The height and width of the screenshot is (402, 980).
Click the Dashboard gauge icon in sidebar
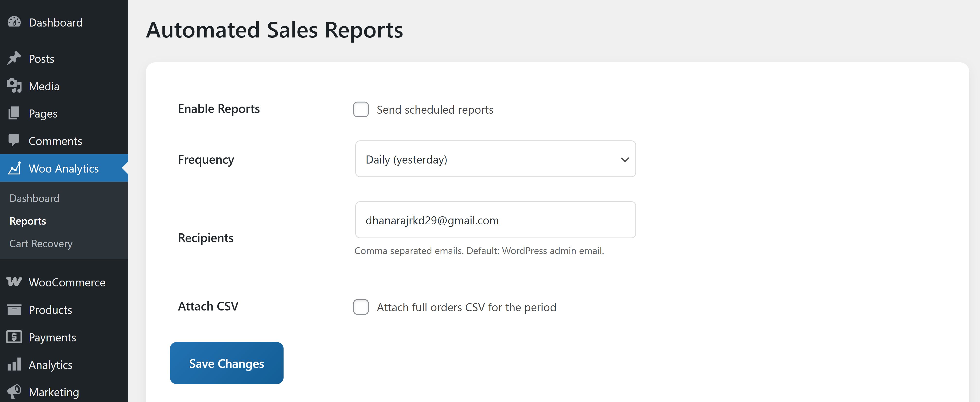pyautogui.click(x=14, y=22)
